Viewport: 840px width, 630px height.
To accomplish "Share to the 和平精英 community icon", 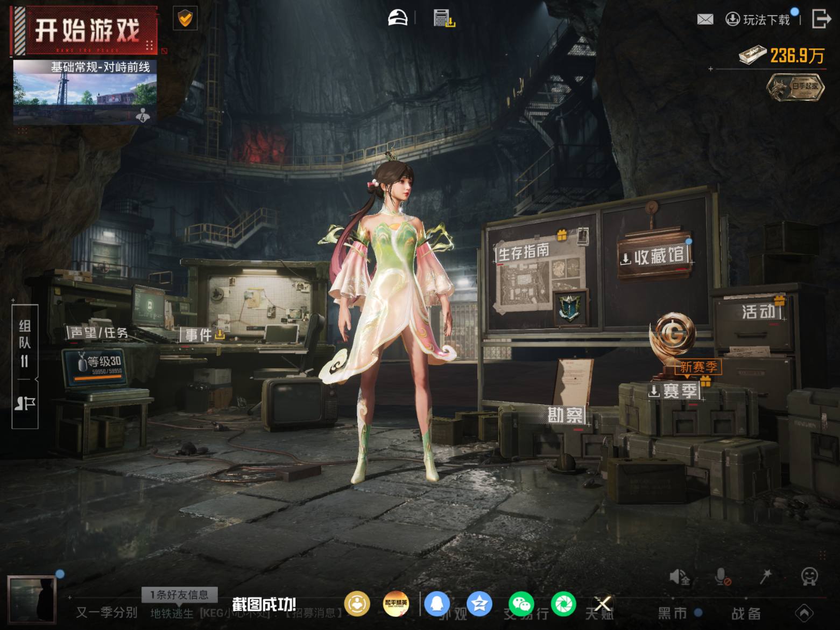I will click(x=396, y=604).
